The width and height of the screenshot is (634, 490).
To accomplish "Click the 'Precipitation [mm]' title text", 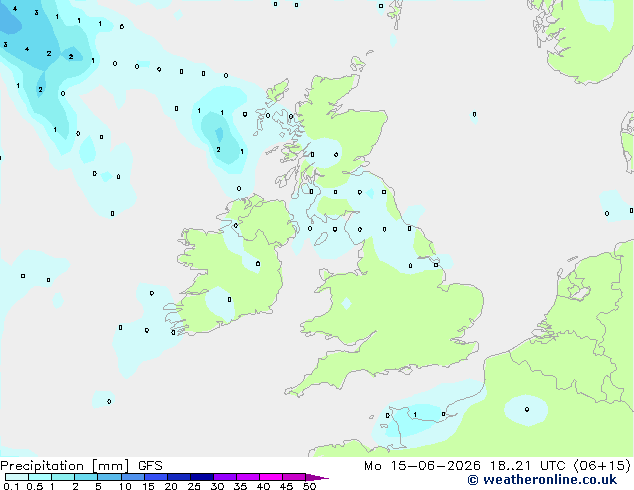I will [65, 466].
